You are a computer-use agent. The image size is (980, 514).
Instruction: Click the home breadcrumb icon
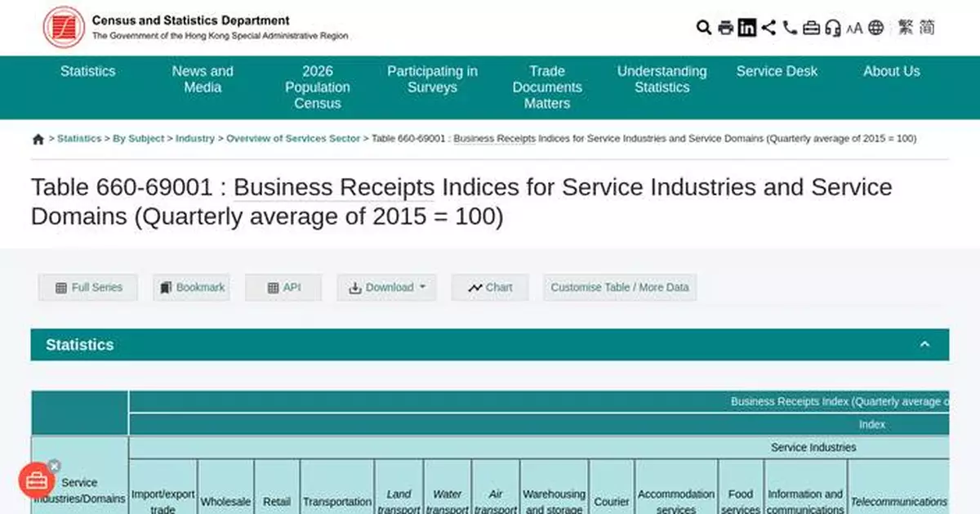(38, 139)
